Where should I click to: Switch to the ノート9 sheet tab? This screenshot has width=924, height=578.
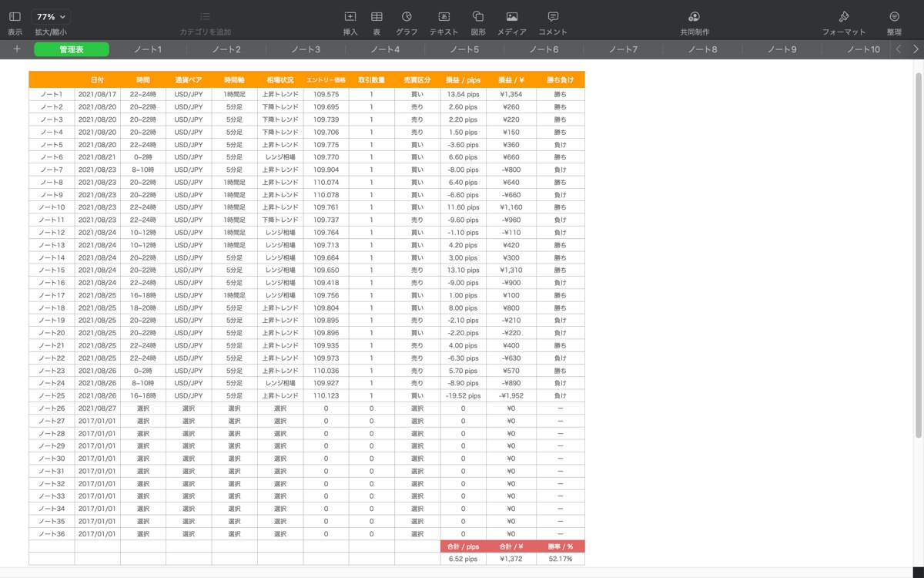click(x=782, y=49)
